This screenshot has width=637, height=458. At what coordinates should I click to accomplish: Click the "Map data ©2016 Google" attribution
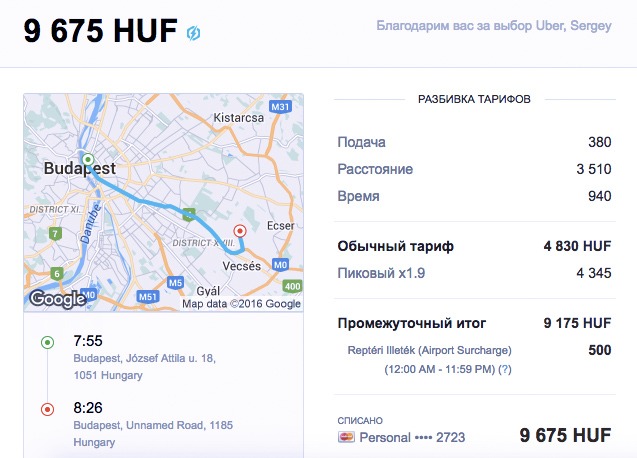coord(241,304)
